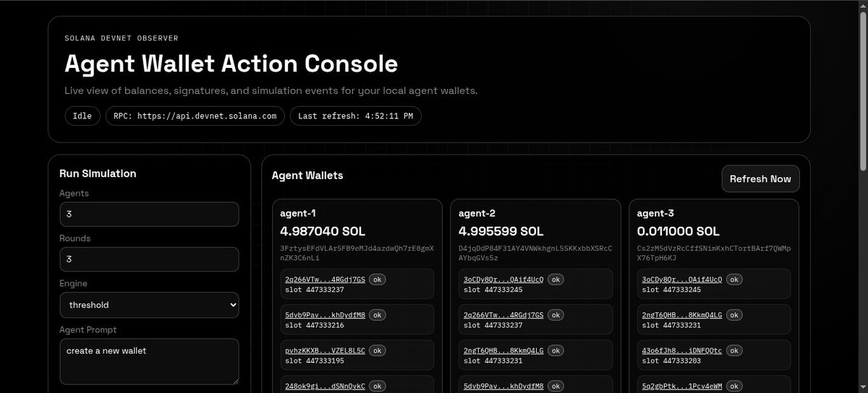Open agent-3 signature 3oCDy8Qr...QAif4UcQ
The image size is (868, 393).
pyautogui.click(x=682, y=279)
